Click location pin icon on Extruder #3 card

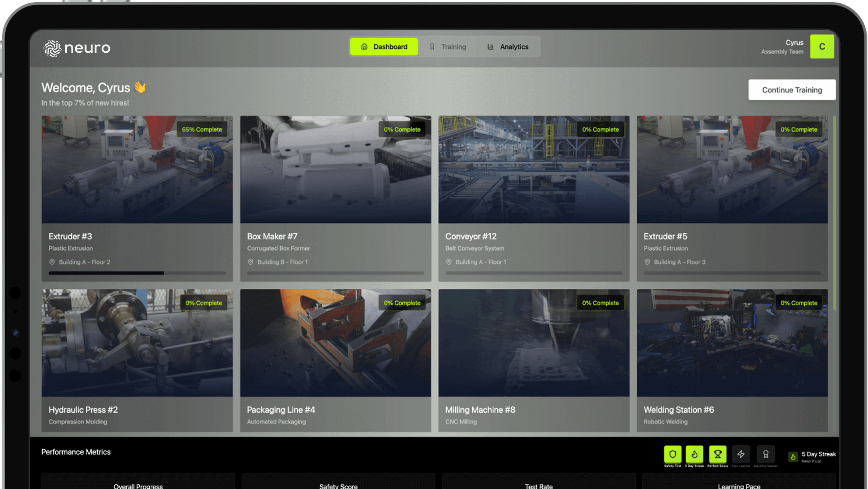[52, 262]
